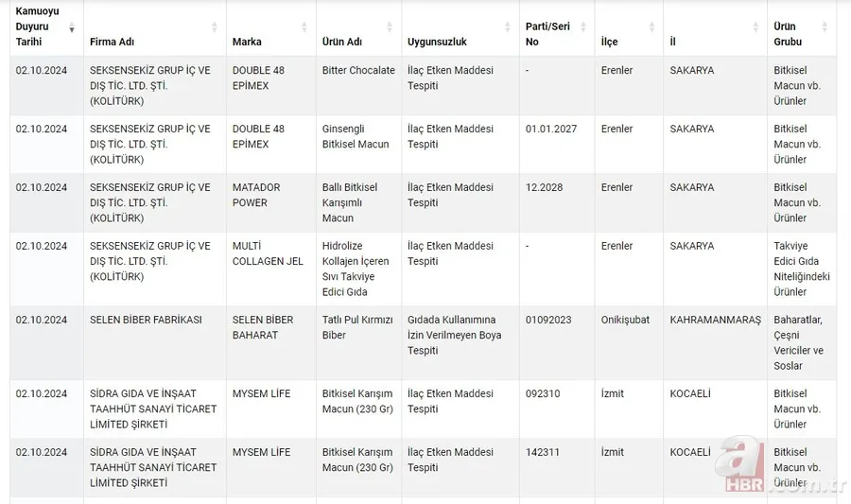851x504 pixels.
Task: Toggle sort icon beside Ürün Adı
Action: click(391, 27)
